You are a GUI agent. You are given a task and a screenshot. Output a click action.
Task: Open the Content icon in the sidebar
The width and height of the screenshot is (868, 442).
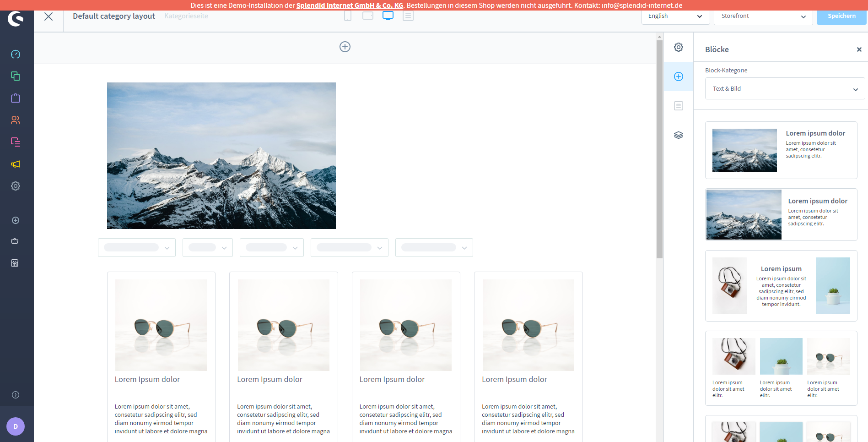pos(16,142)
